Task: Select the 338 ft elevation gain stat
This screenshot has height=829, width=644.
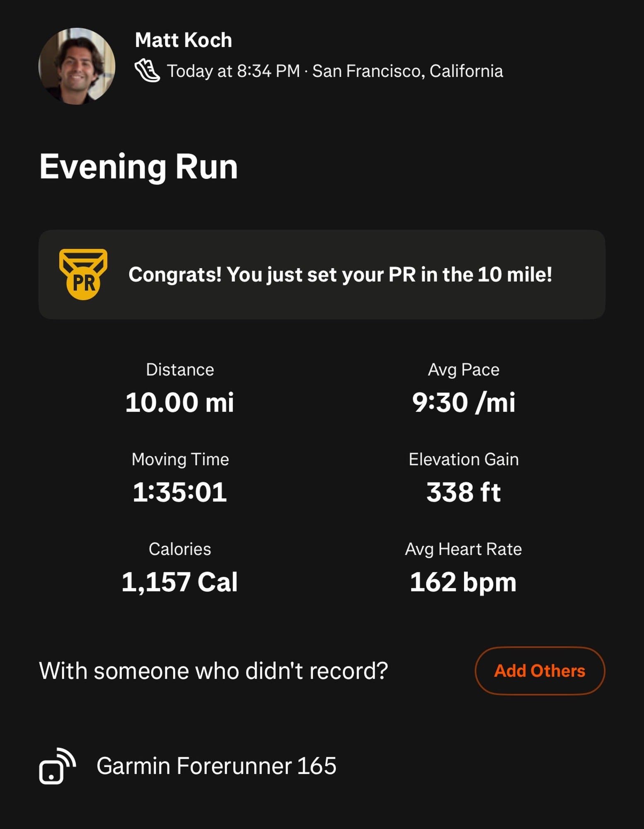Action: point(463,492)
